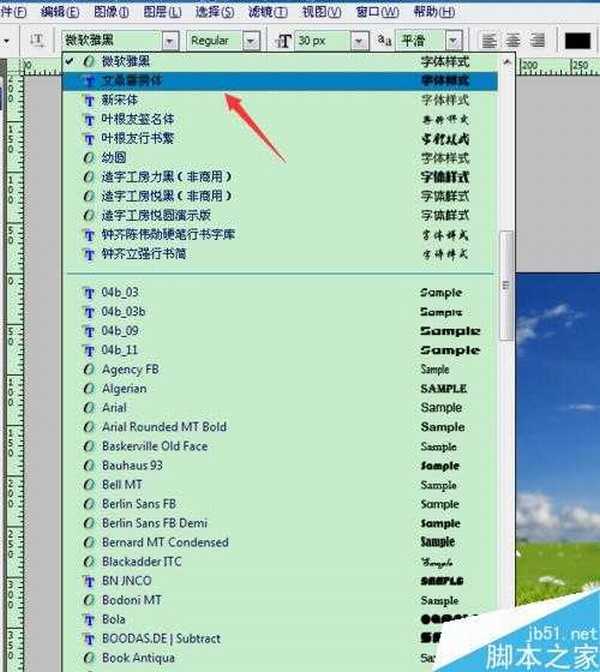Toggle the text orientation icon
The image size is (600, 672).
(38, 41)
